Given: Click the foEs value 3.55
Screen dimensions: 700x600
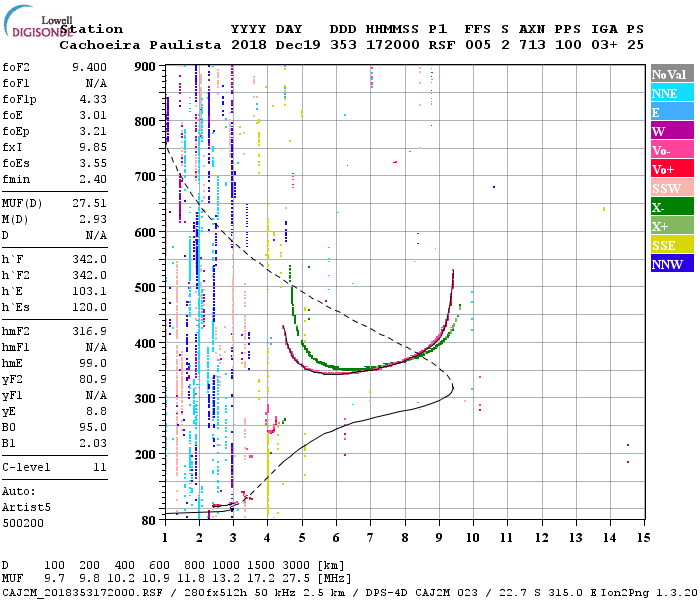Looking at the screenshot, I should click(x=93, y=164).
